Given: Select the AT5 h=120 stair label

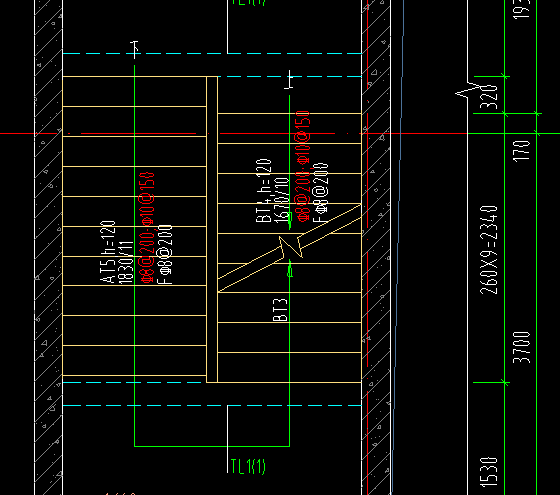Looking at the screenshot, I should coord(109,252).
